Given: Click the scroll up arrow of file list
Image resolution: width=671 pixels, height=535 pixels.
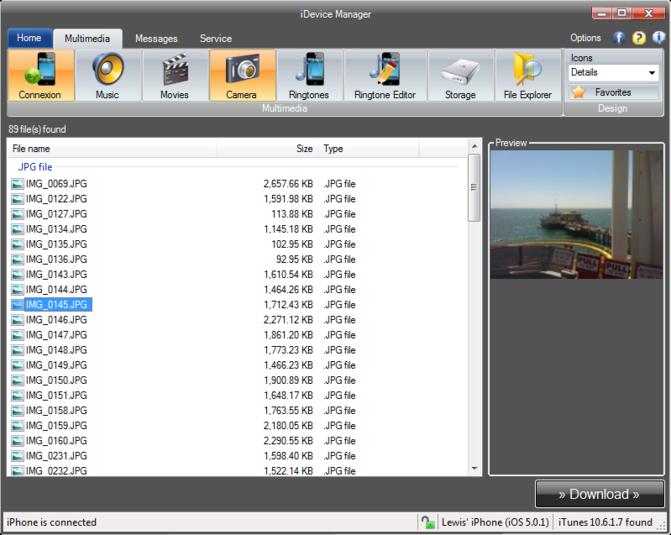Looking at the screenshot, I should tap(474, 146).
